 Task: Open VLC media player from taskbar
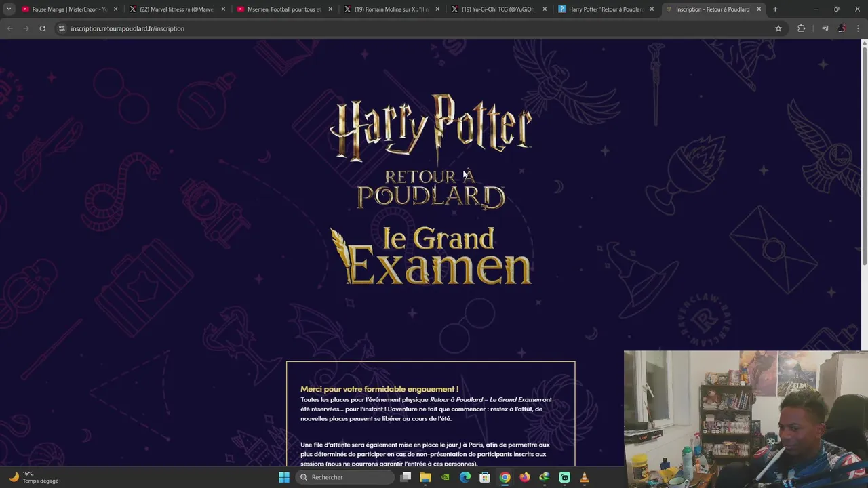(x=585, y=477)
